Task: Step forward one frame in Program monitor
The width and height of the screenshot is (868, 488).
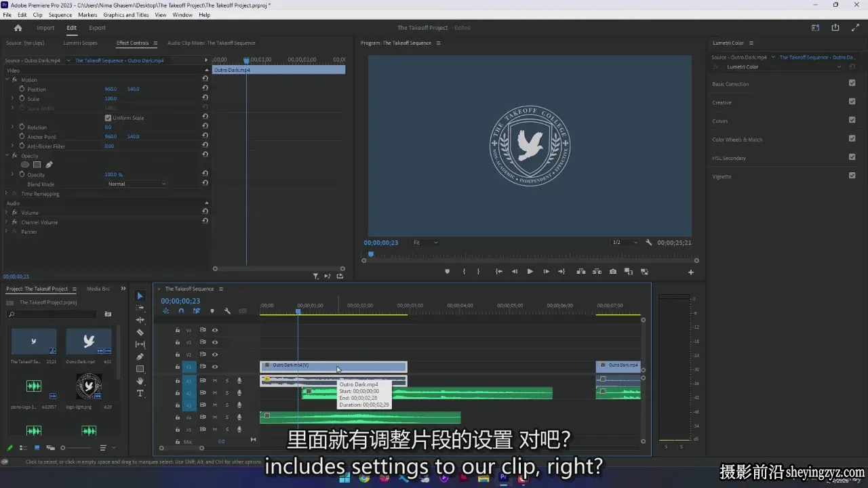Action: click(x=546, y=272)
